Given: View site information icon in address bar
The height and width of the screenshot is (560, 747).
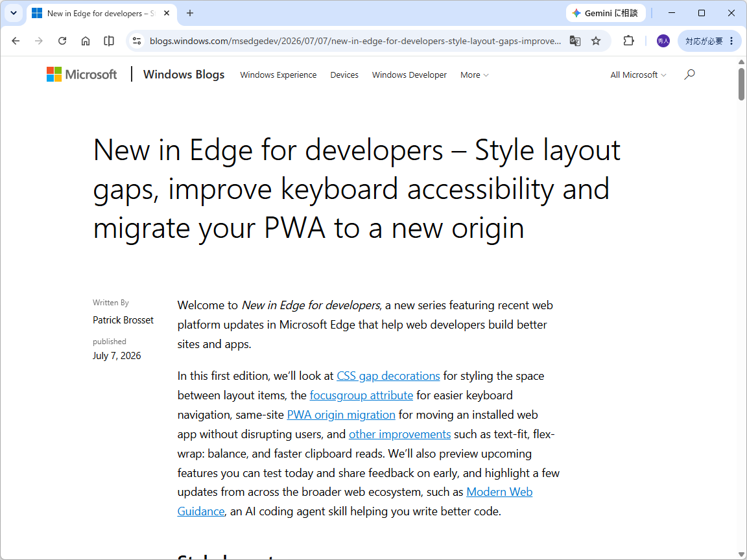Looking at the screenshot, I should coord(137,41).
